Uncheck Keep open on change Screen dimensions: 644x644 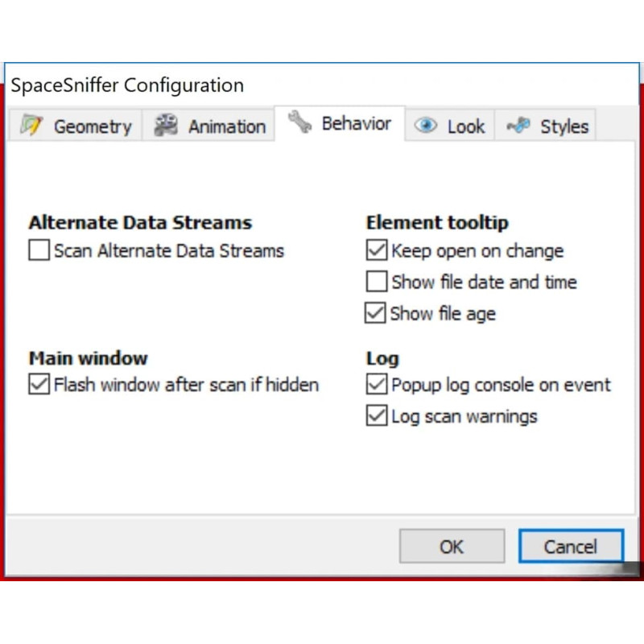377,250
